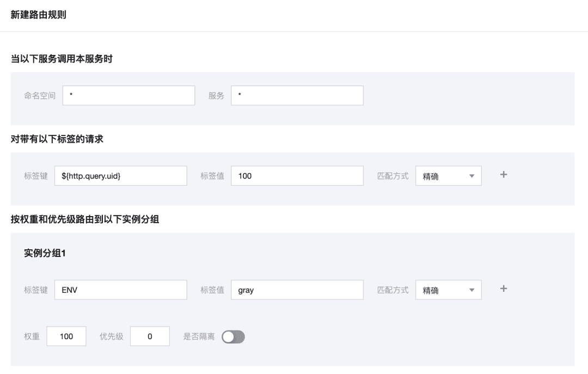Select the tag value field containing 100
Screen dimensions: 588x374
click(297, 176)
